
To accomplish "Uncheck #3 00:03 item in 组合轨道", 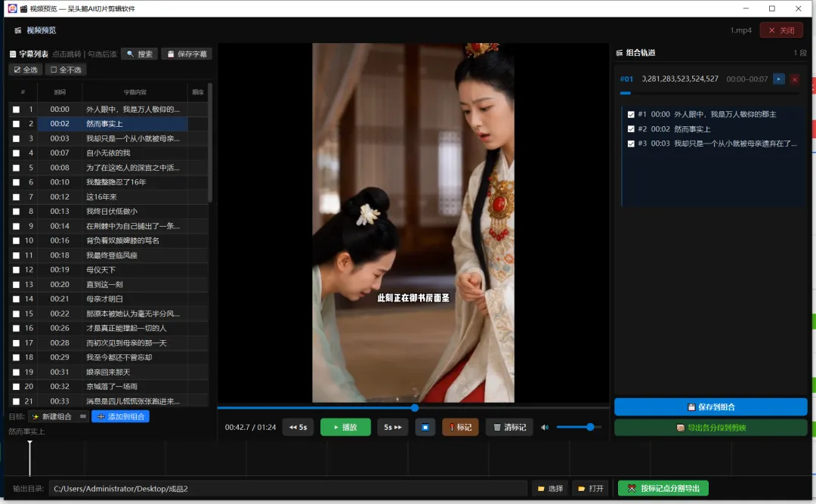I will coord(631,143).
